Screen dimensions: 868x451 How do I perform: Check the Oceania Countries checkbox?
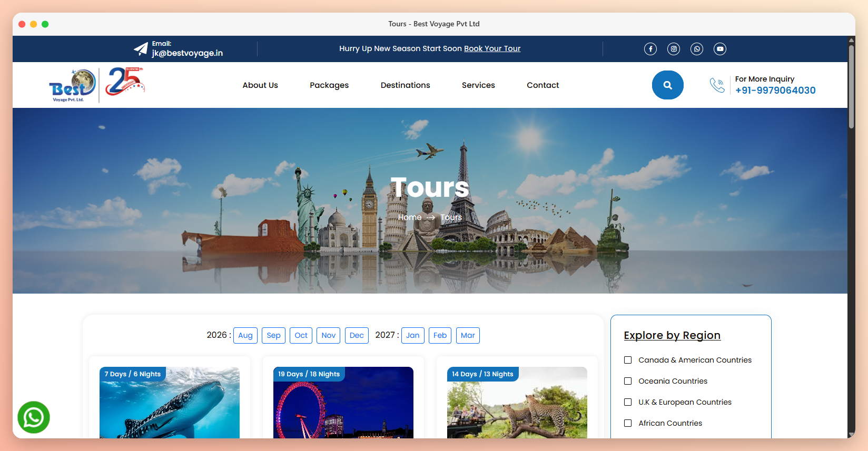[x=628, y=381]
